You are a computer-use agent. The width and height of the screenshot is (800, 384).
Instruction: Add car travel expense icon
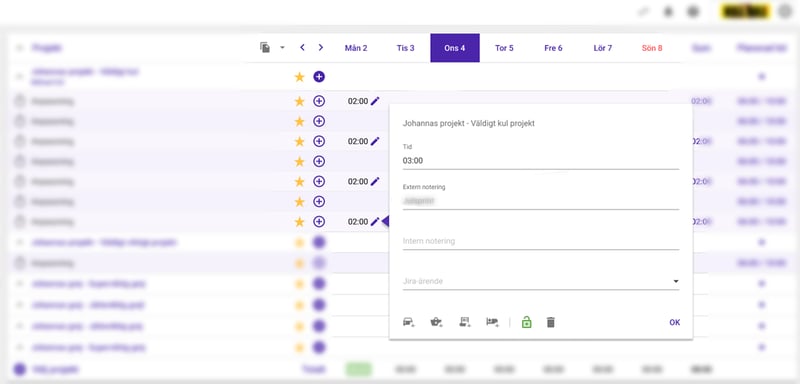(409, 322)
